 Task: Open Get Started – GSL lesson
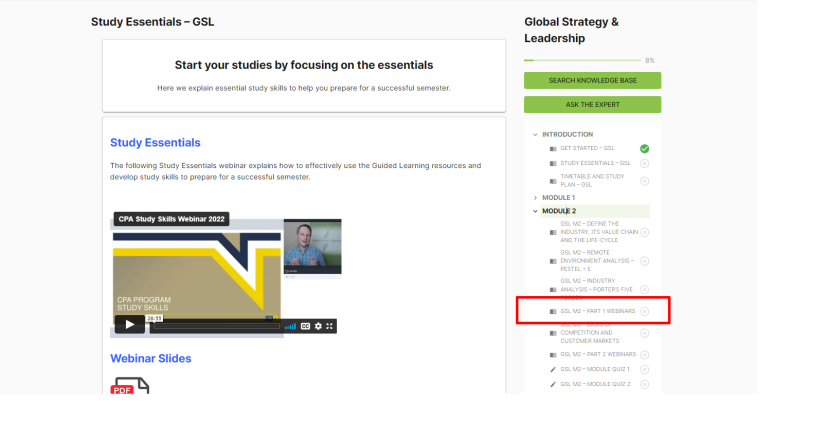(x=587, y=148)
